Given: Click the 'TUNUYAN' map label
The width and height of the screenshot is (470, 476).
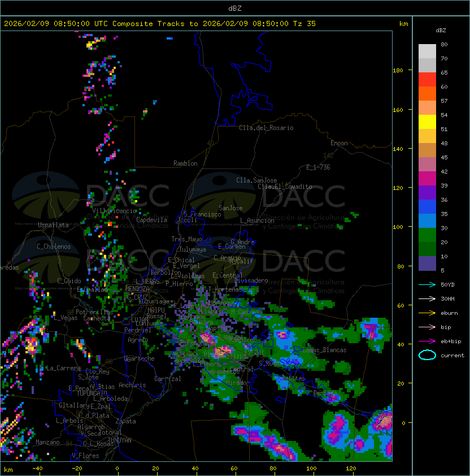Looking at the screenshot, I should coord(120,440).
